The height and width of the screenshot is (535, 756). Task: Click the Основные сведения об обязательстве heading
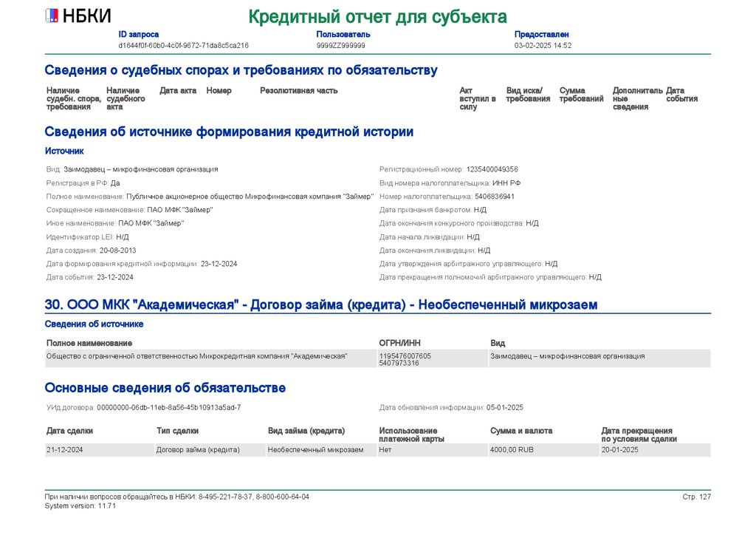(165, 388)
